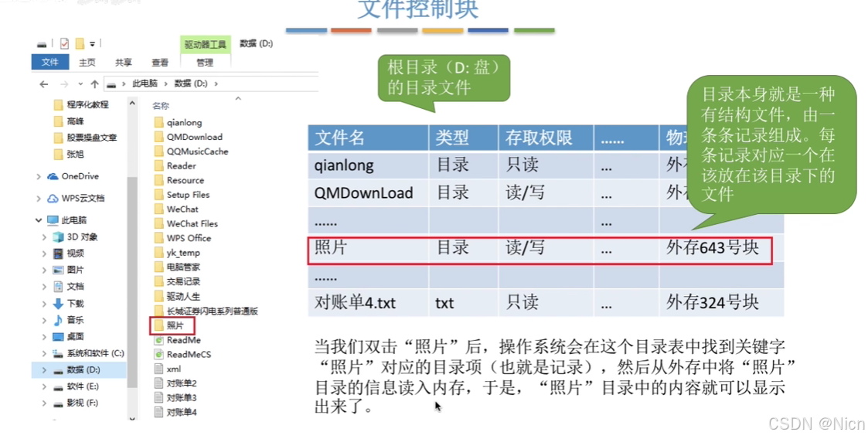Click 数据 (D:) in the address bar breadcrumb
Viewport: 868px width, 439px height.
coord(191,83)
